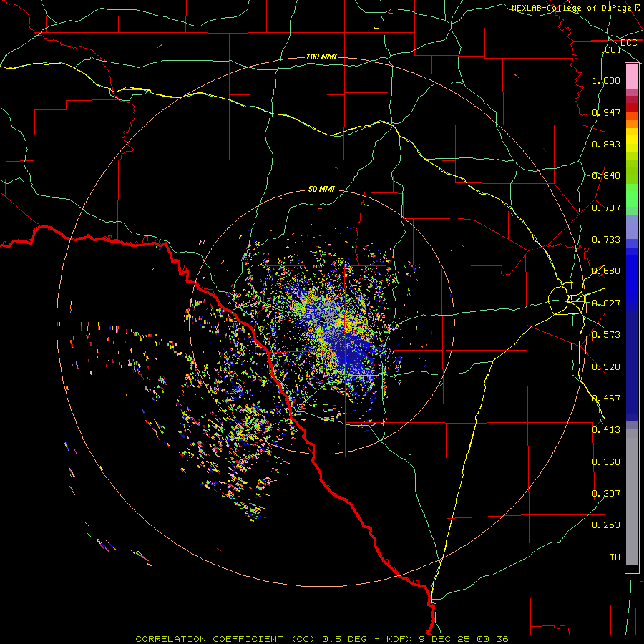Select the 0.627 legend value

606,303
